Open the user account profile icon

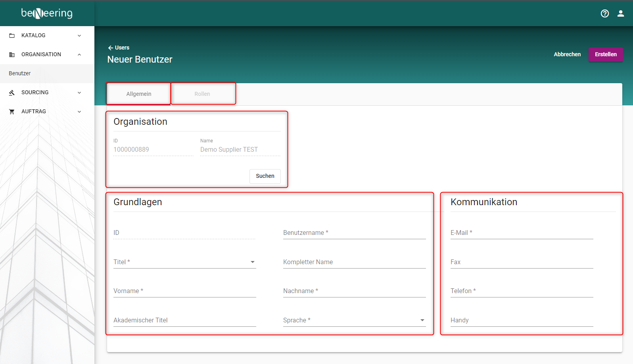coord(621,13)
